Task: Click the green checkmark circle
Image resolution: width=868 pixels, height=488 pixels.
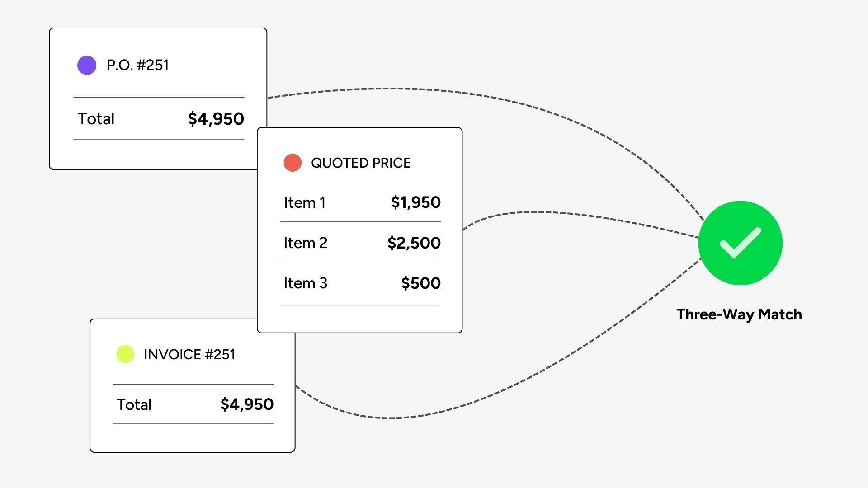Action: pos(741,243)
